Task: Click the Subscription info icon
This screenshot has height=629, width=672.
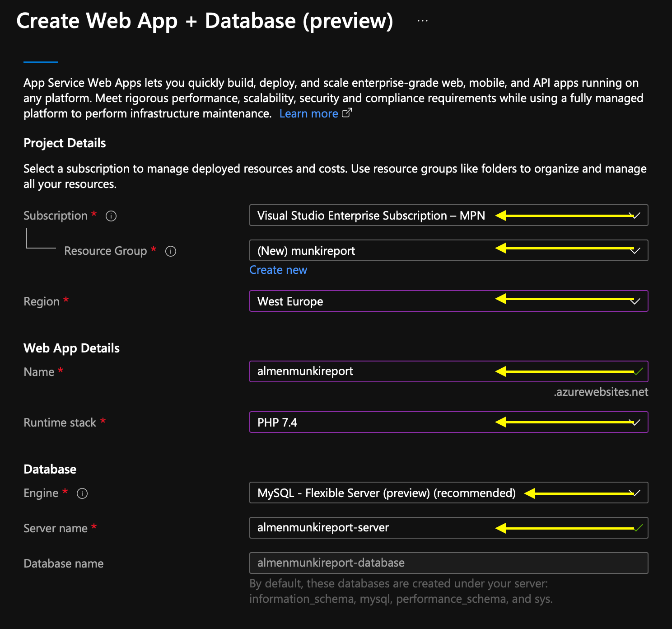Action: (x=111, y=216)
